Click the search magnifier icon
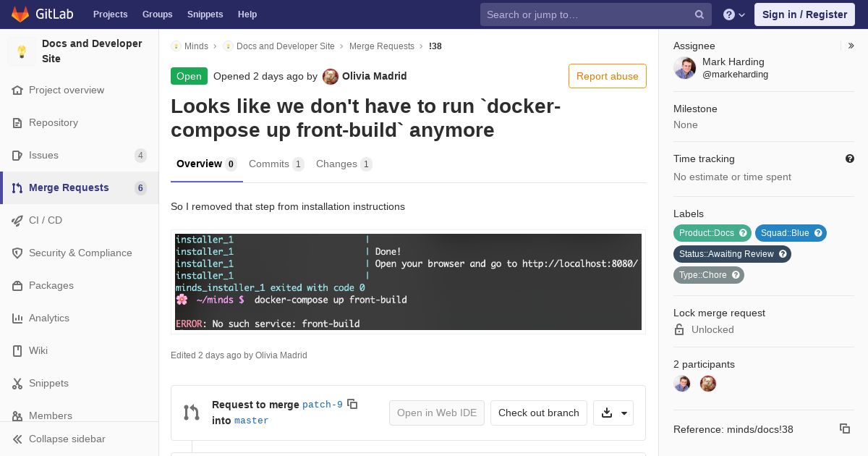The height and width of the screenshot is (456, 868). pyautogui.click(x=699, y=14)
